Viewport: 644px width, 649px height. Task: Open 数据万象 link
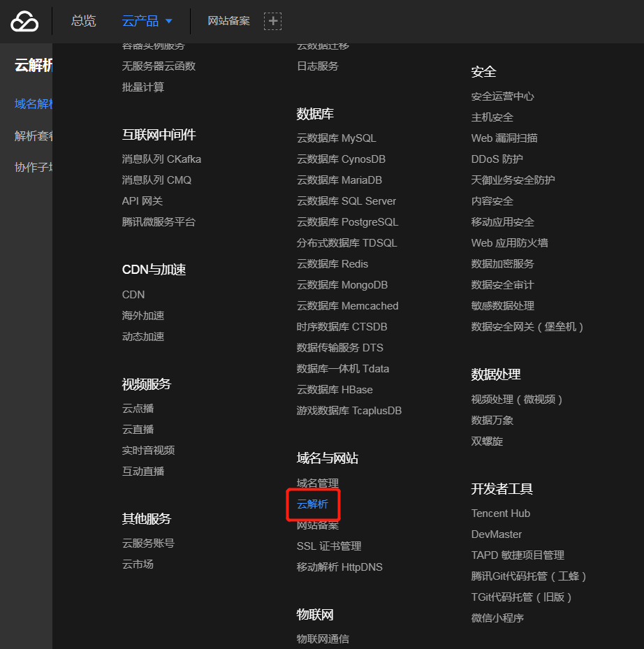pos(492,421)
